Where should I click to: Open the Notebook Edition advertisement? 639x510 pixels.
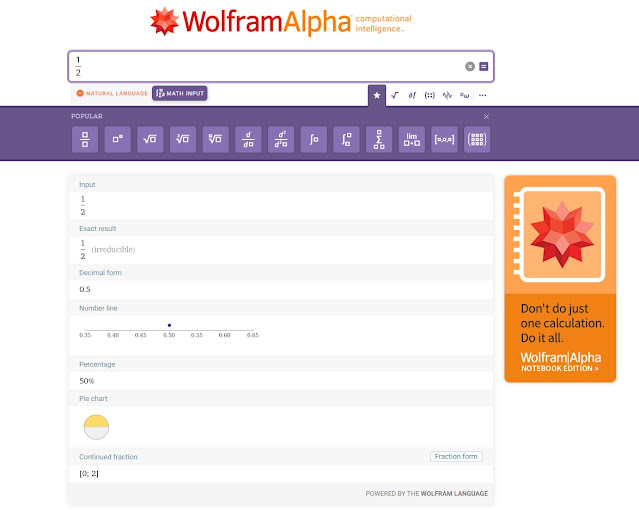click(560, 279)
